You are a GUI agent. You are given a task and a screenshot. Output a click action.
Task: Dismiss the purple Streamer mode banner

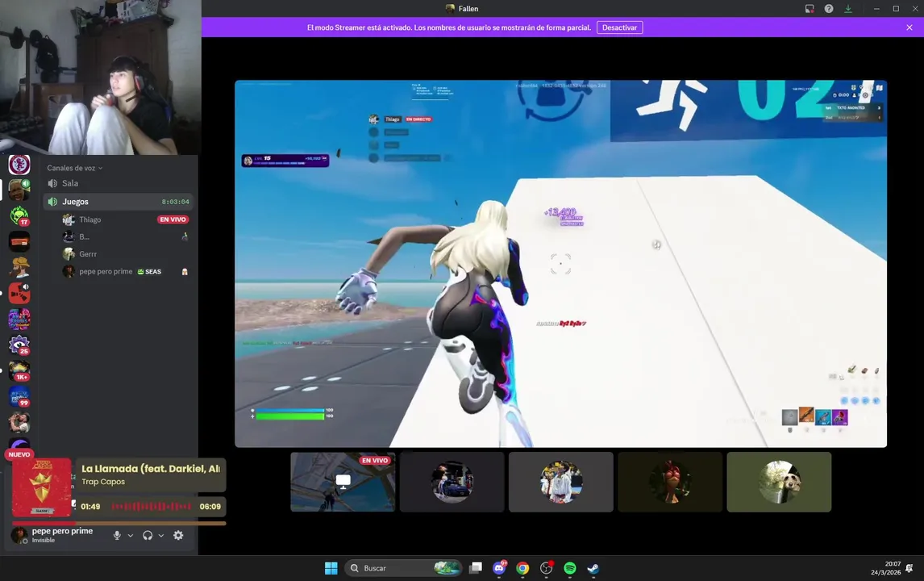pos(909,27)
